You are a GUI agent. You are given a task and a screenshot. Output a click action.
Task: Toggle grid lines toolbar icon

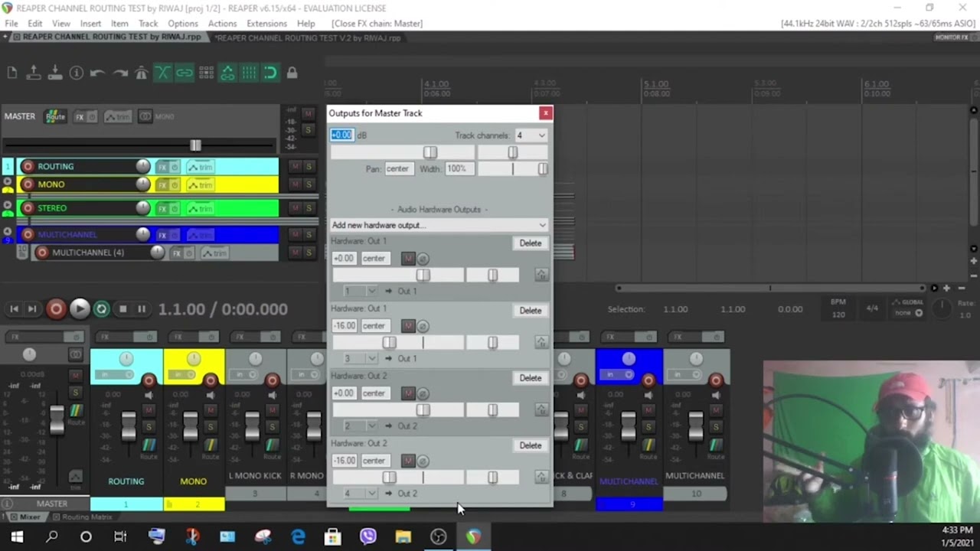[x=249, y=73]
